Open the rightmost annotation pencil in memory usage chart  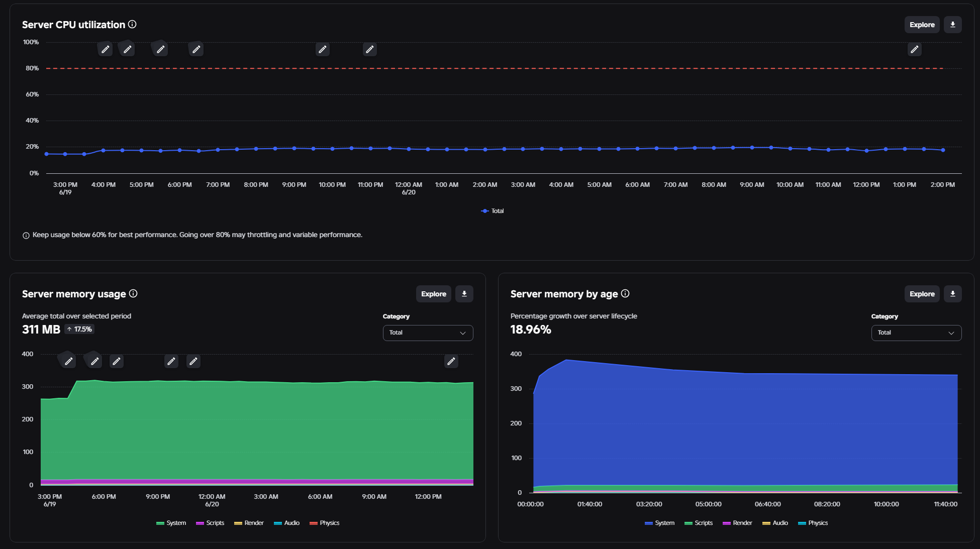tap(451, 361)
